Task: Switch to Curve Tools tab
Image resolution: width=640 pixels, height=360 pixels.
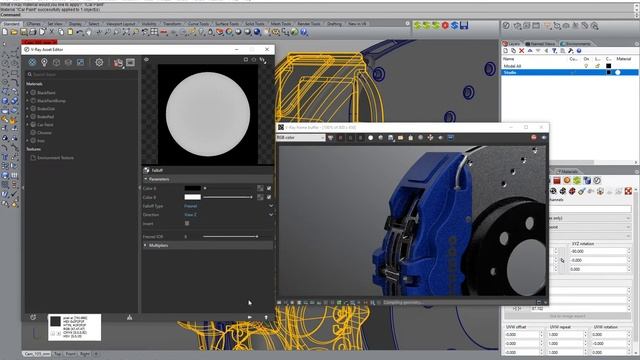Action: tap(198, 24)
